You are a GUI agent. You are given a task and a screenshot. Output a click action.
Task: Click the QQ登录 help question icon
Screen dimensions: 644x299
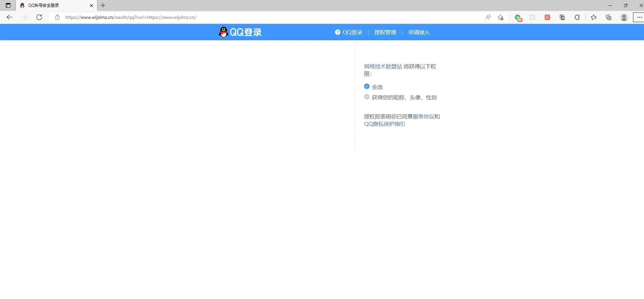pyautogui.click(x=337, y=32)
